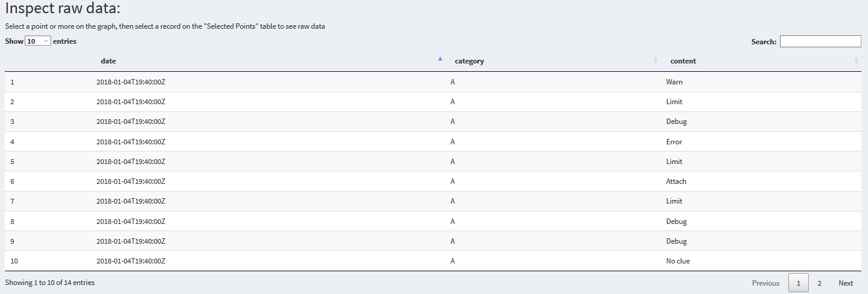Click 'Showing 1 to 10 of 14 entries' text
868x294 pixels.
click(50, 283)
